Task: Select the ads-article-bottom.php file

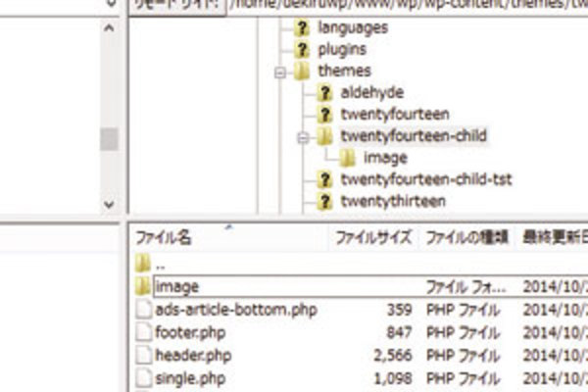Action: pos(236,311)
